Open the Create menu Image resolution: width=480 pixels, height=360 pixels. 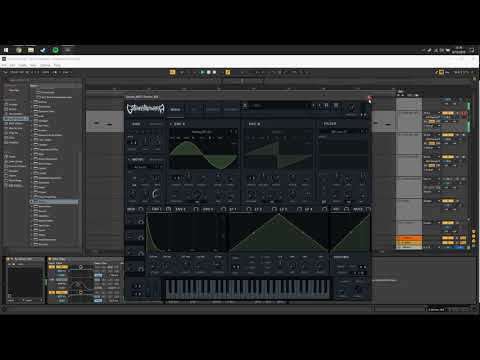(x=23, y=65)
